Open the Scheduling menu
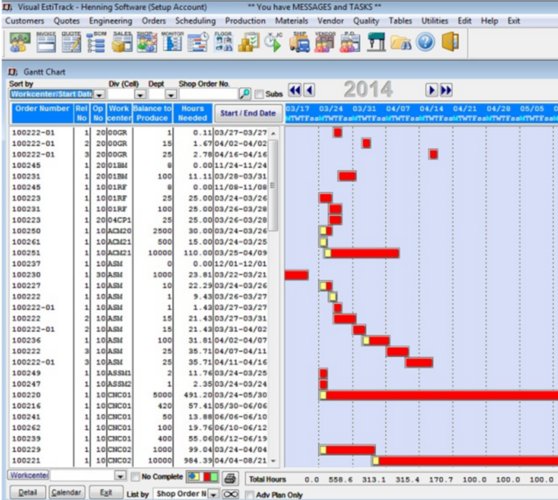This screenshot has width=558, height=500. pyautogui.click(x=195, y=21)
